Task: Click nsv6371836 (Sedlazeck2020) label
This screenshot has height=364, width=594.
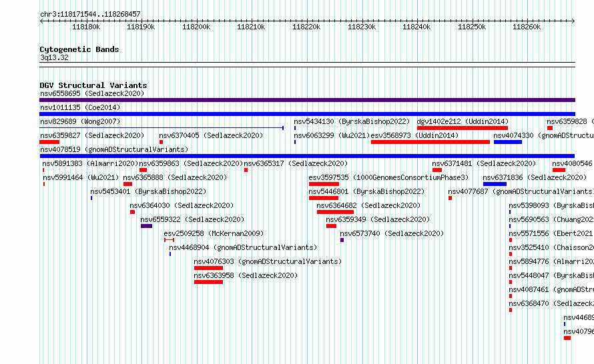Action: [x=535, y=177]
